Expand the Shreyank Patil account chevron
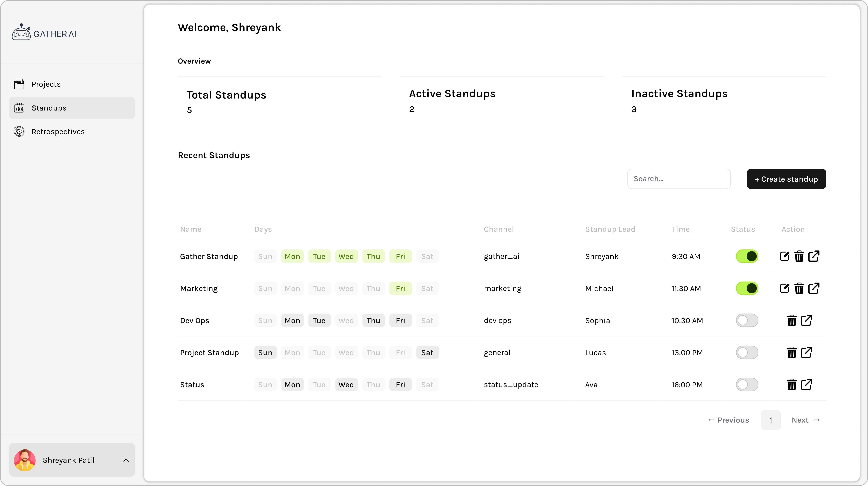This screenshot has height=486, width=868. click(x=126, y=460)
